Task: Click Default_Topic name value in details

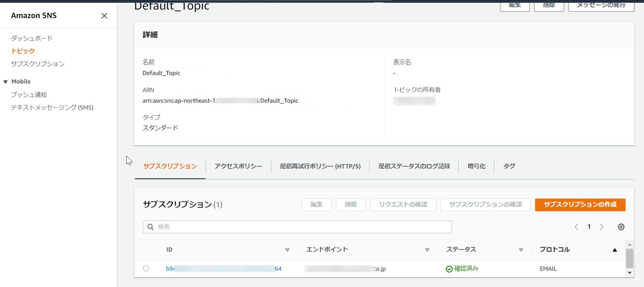Action: tap(161, 73)
